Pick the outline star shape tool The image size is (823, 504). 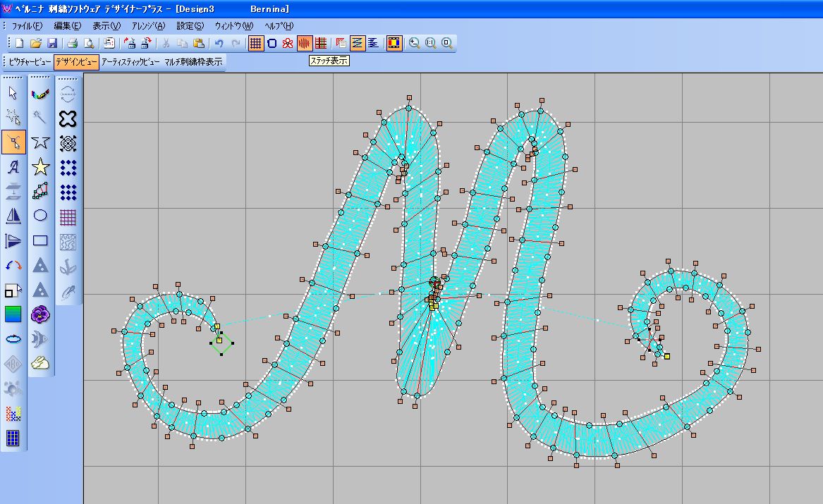coord(40,142)
